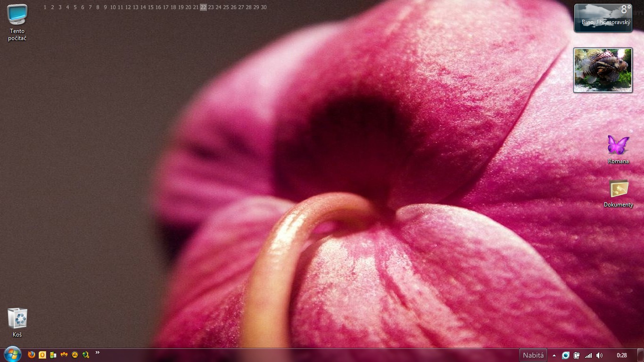644x362 pixels.
Task: Click day 24 in the calendar strip
Action: coord(218,7)
